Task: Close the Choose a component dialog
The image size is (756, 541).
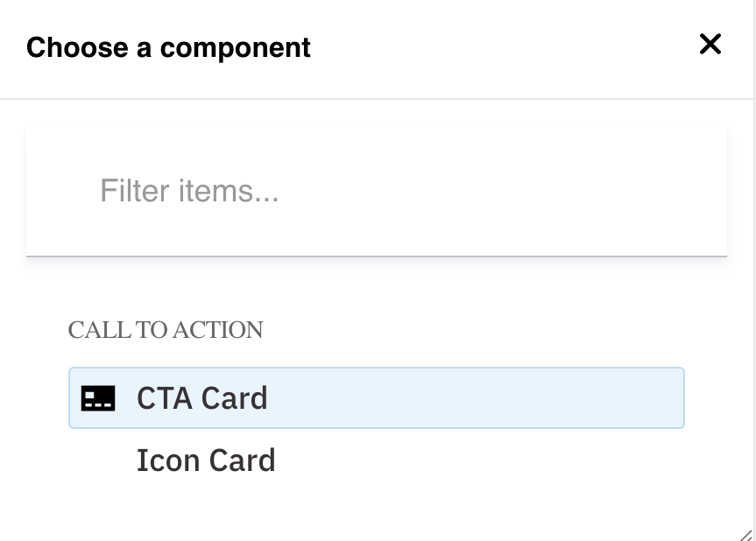Action: (x=710, y=44)
